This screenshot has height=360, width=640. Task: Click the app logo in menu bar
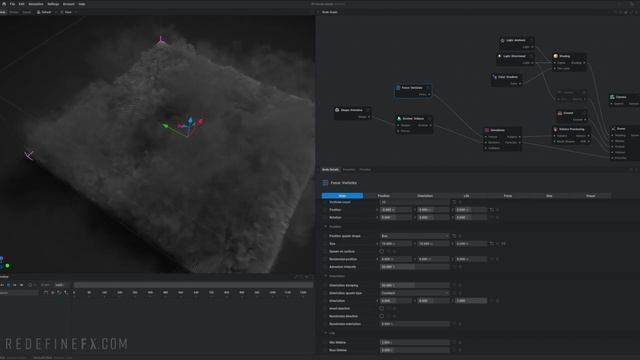[4, 4]
